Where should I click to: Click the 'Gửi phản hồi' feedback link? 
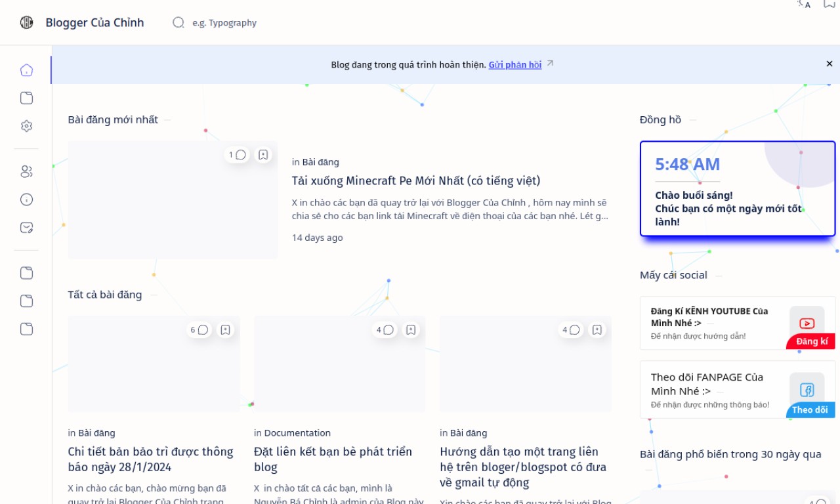coord(514,65)
